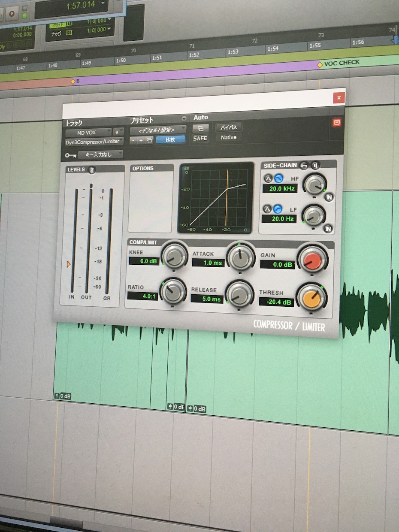Open the main counter 1:57.014 dropdown arrow
The image size is (399, 532).
[x=103, y=4]
